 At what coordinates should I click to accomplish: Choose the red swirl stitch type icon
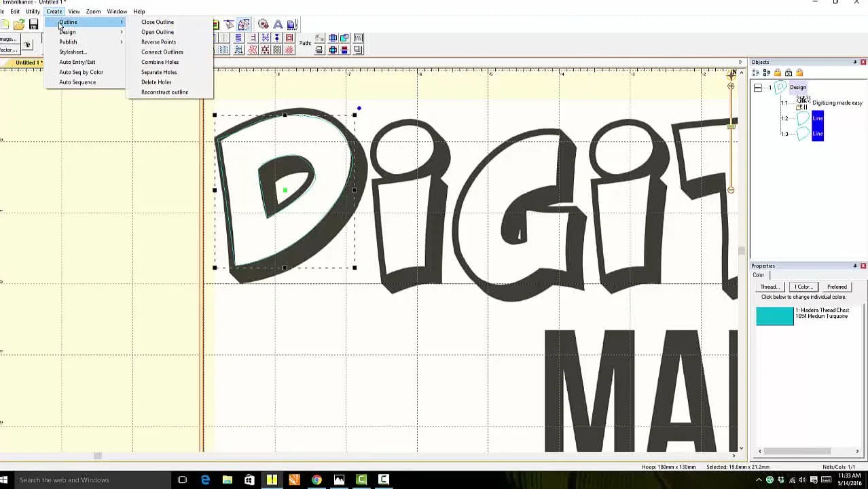pyautogui.click(x=253, y=50)
